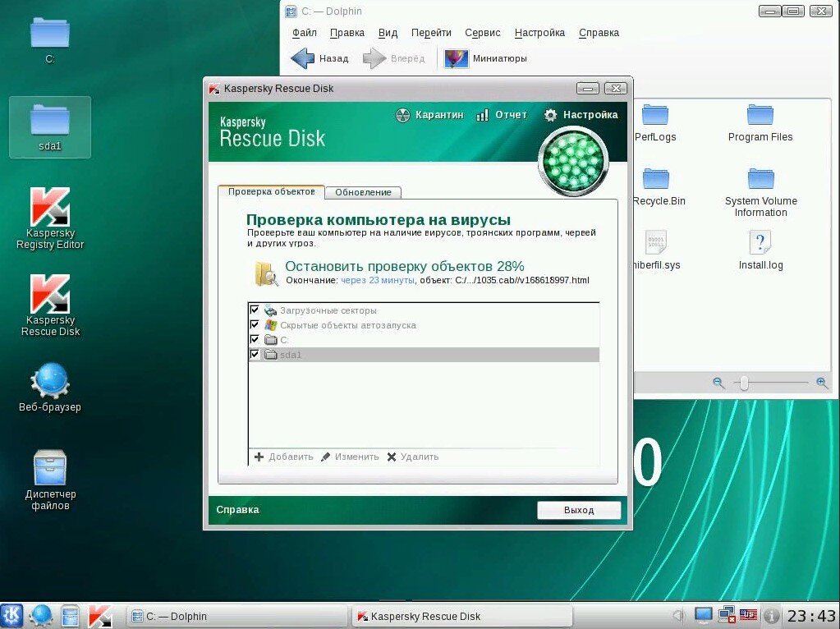This screenshot has height=629, width=840.
Task: Open Program Files folder in Dolphin
Action: click(x=760, y=124)
